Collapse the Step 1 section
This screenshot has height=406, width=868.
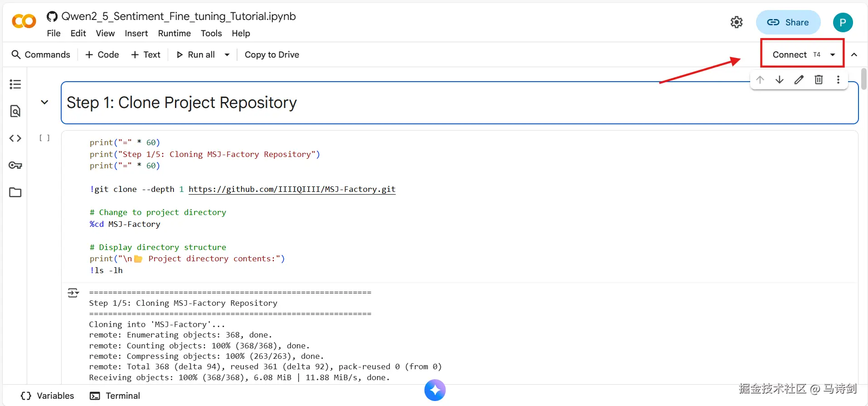(x=44, y=103)
